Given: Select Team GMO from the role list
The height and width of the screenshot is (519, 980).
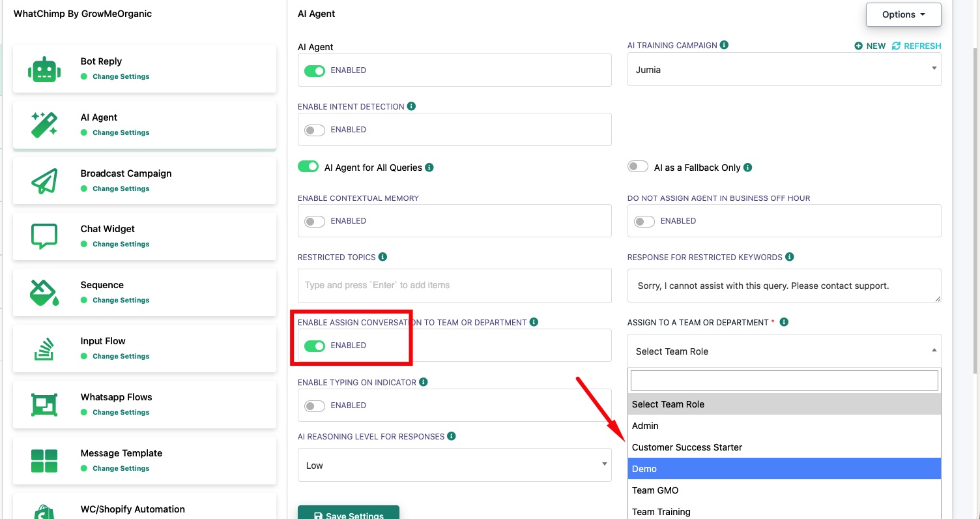Looking at the screenshot, I should (785, 490).
